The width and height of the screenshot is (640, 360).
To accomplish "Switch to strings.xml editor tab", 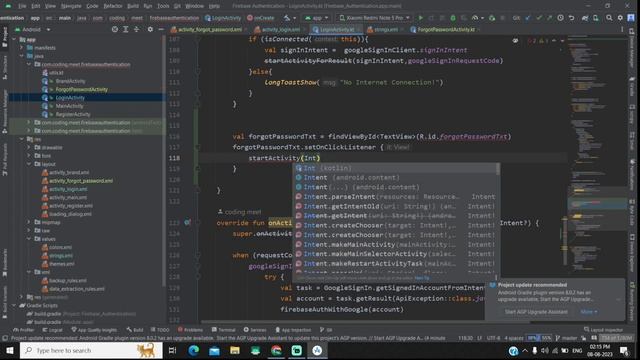I will (384, 29).
